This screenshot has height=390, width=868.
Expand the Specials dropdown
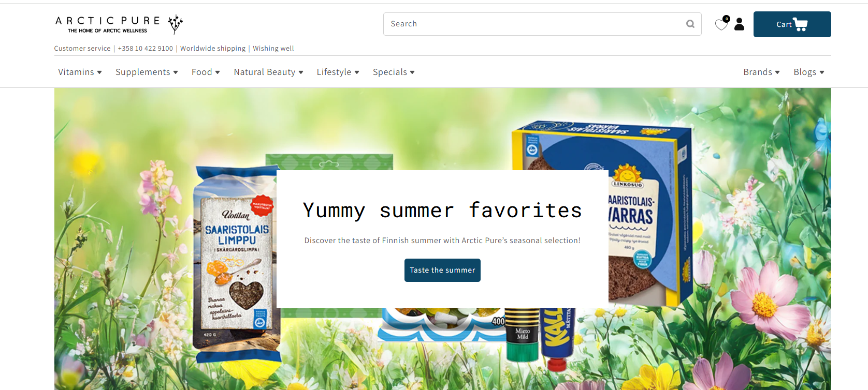(x=394, y=72)
